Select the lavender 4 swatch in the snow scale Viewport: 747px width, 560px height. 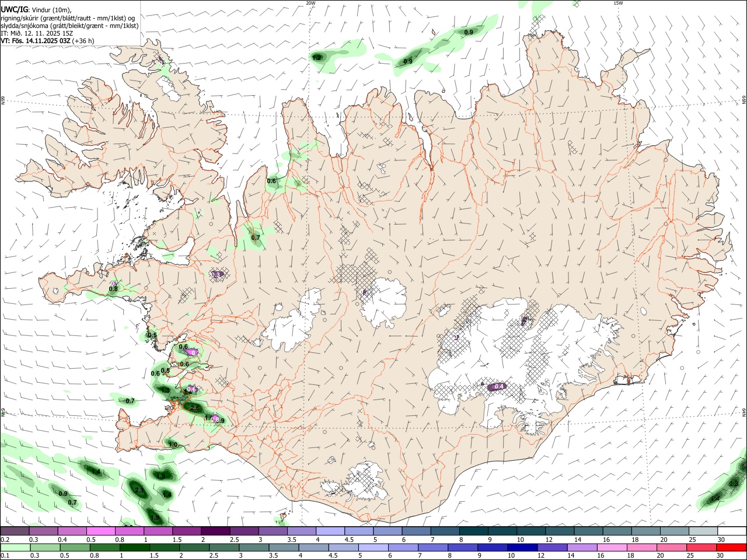330,531
